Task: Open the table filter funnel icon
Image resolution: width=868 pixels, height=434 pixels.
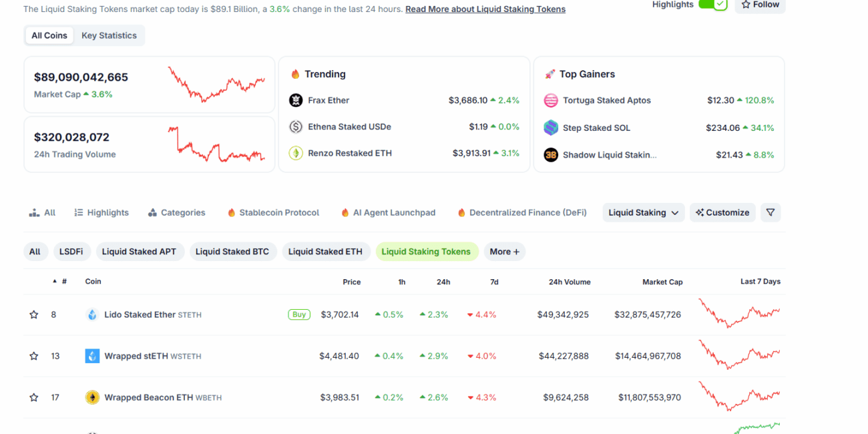Action: coord(771,212)
